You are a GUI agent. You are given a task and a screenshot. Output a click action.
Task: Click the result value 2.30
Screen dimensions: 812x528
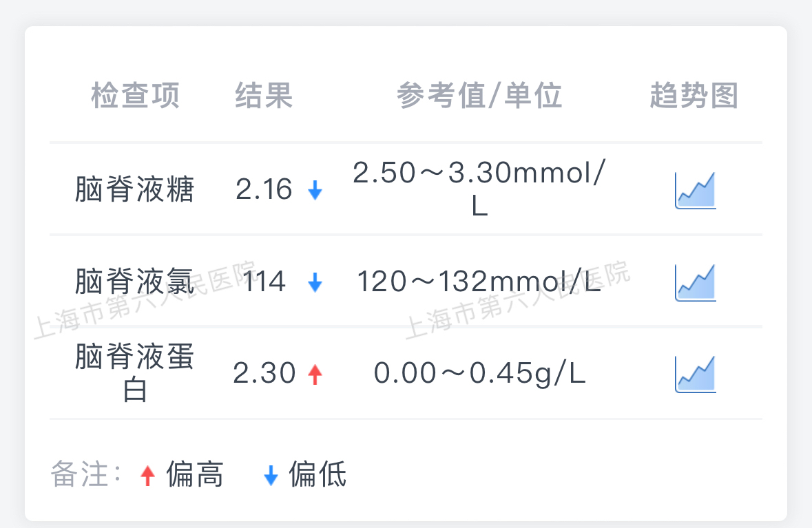pos(264,373)
